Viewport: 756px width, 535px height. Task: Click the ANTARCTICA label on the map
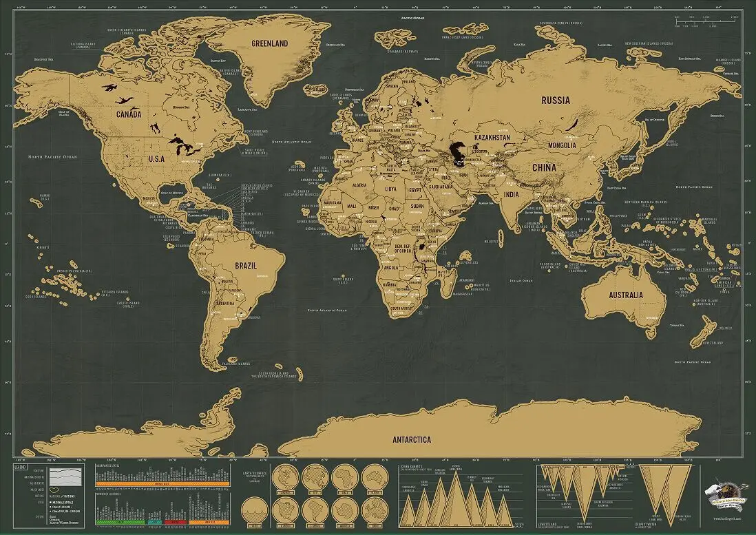coord(412,439)
